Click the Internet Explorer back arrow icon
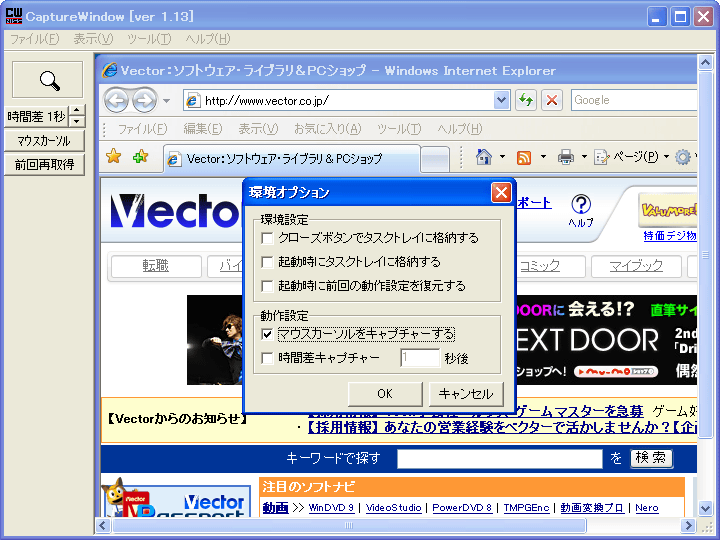 coord(116,100)
